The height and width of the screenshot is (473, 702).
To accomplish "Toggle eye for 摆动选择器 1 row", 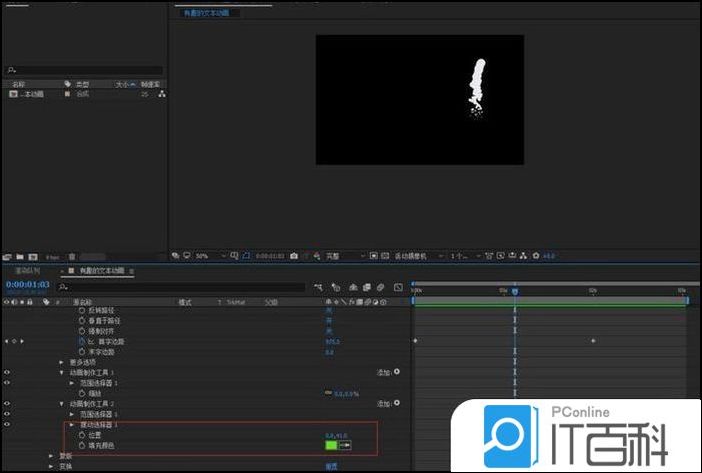I will click(x=7, y=424).
